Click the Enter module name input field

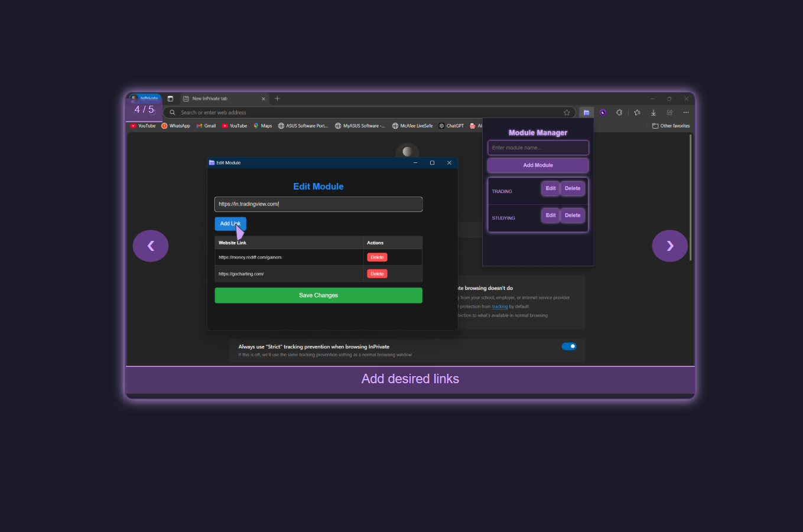(x=537, y=147)
